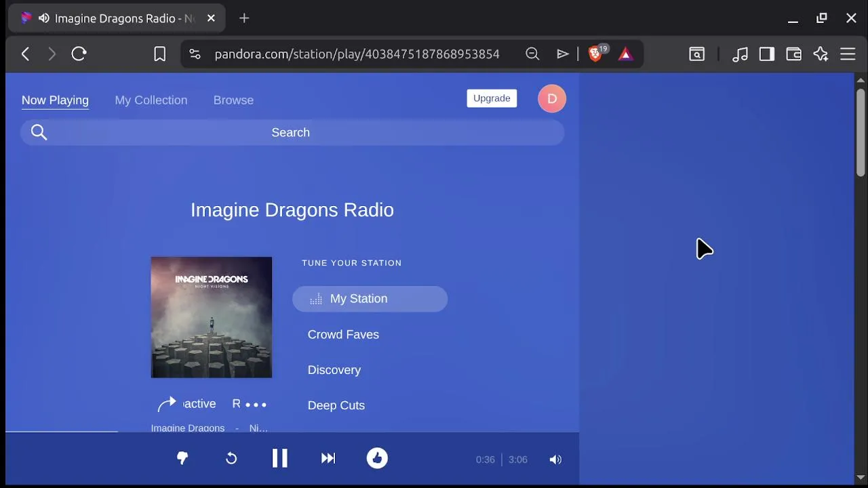Replay the current track
The height and width of the screenshot is (488, 868).
click(x=231, y=459)
